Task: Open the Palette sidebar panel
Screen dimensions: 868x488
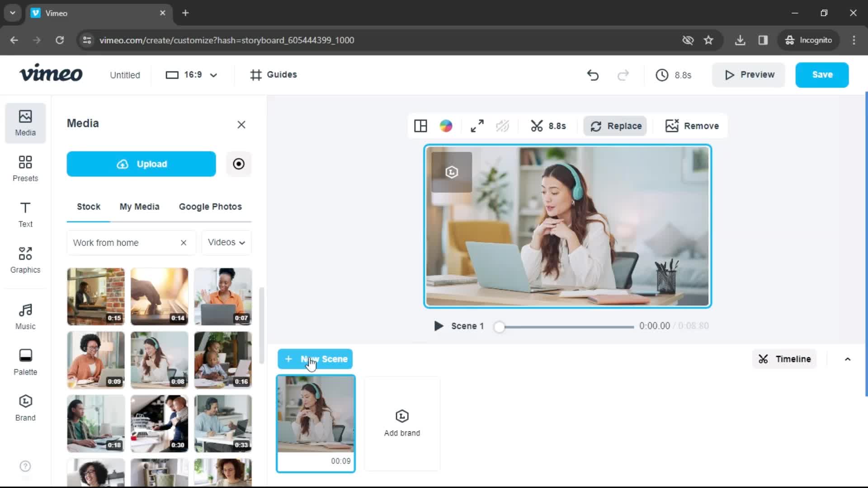Action: pyautogui.click(x=25, y=362)
